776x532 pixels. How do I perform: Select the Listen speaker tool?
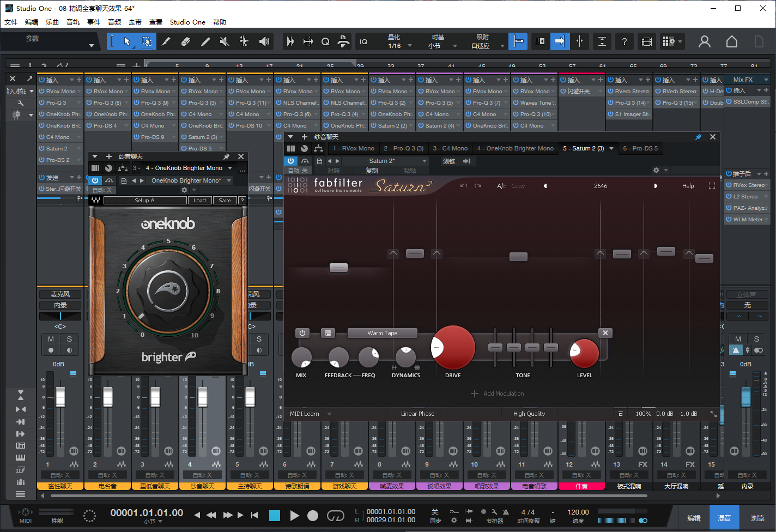[264, 41]
